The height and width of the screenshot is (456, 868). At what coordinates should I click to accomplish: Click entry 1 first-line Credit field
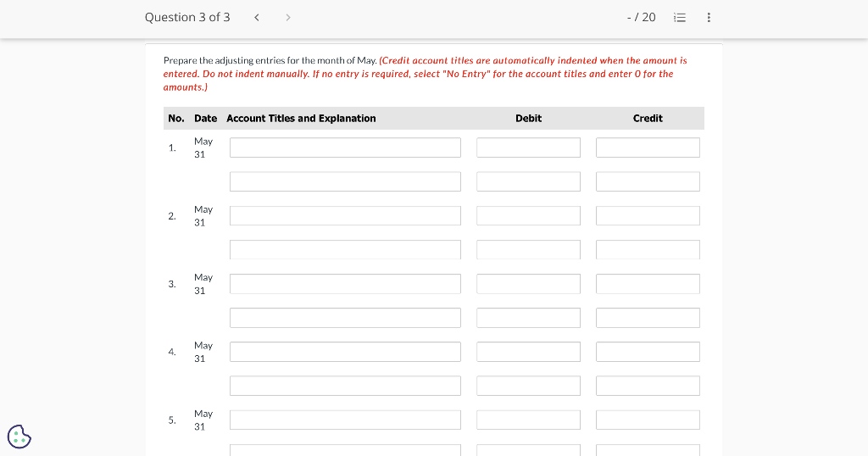[x=648, y=147]
